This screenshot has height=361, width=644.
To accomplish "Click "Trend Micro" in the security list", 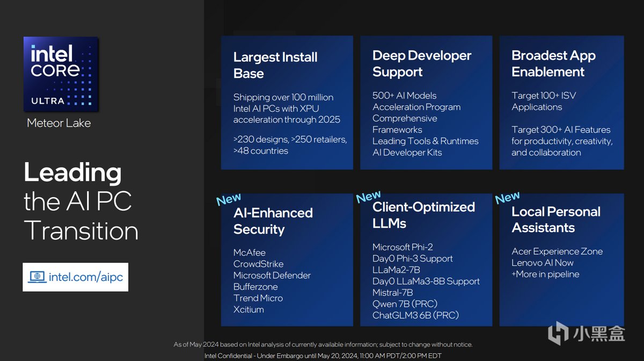I will 258,298.
